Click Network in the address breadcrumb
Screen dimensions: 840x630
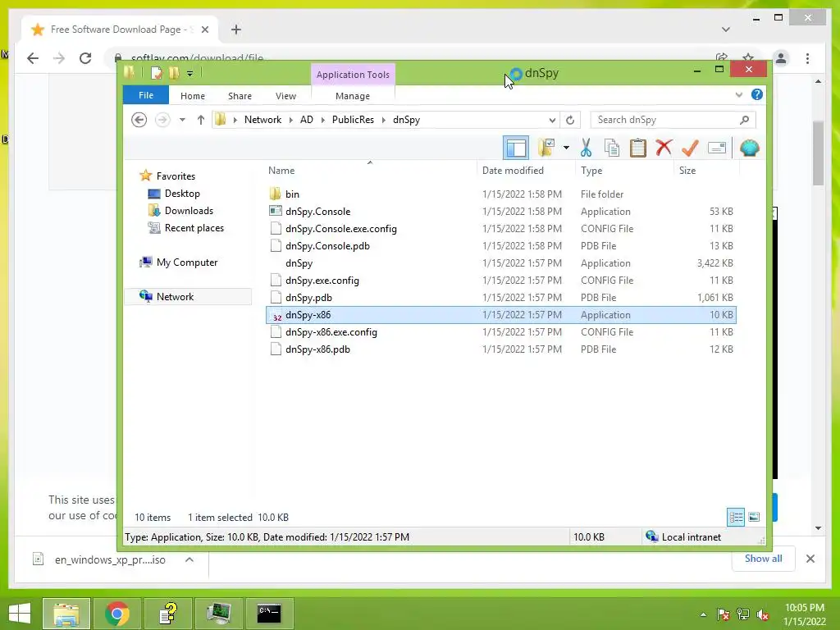[262, 120]
